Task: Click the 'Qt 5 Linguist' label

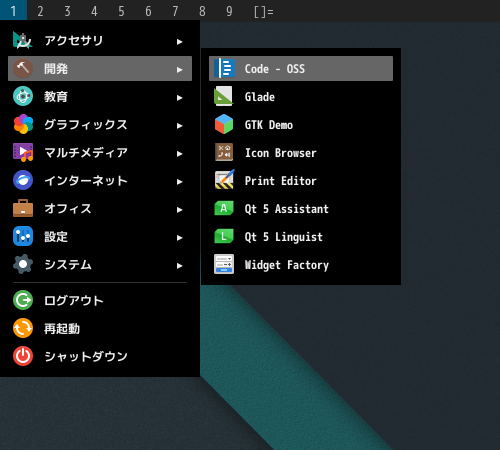Action: 284,237
